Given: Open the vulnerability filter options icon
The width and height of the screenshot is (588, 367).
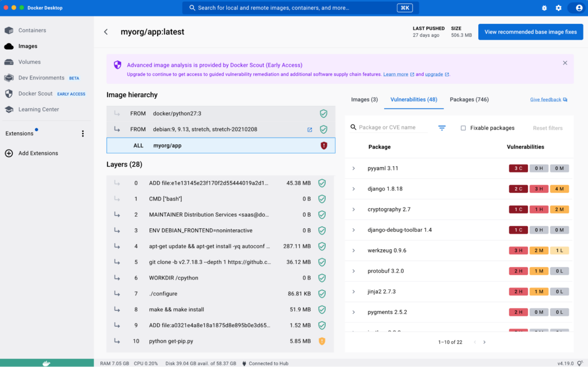Looking at the screenshot, I should coord(441,128).
